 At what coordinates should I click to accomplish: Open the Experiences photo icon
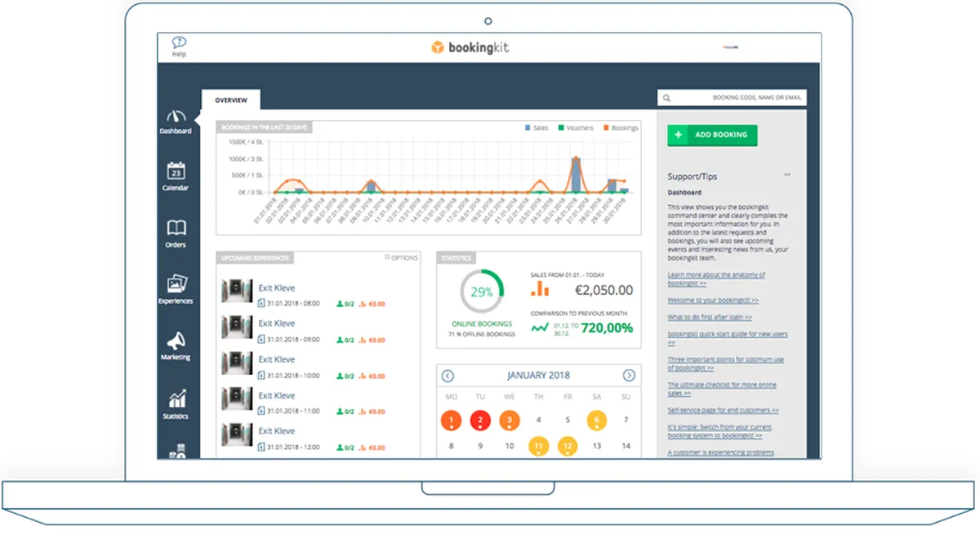coord(176,284)
